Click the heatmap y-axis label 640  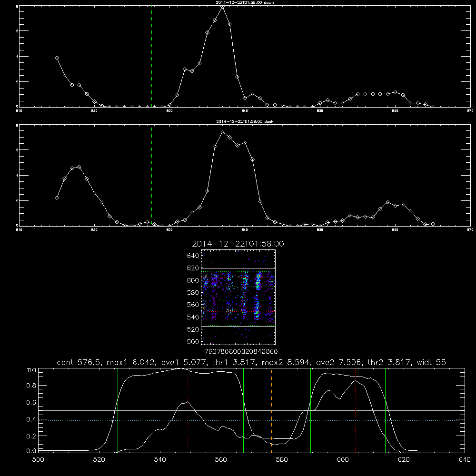click(x=193, y=256)
